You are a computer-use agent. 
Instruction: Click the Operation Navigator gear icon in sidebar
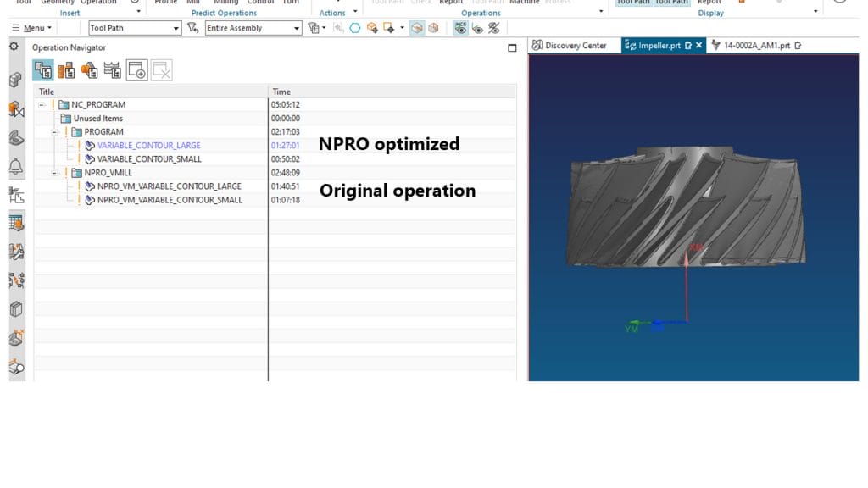click(14, 47)
